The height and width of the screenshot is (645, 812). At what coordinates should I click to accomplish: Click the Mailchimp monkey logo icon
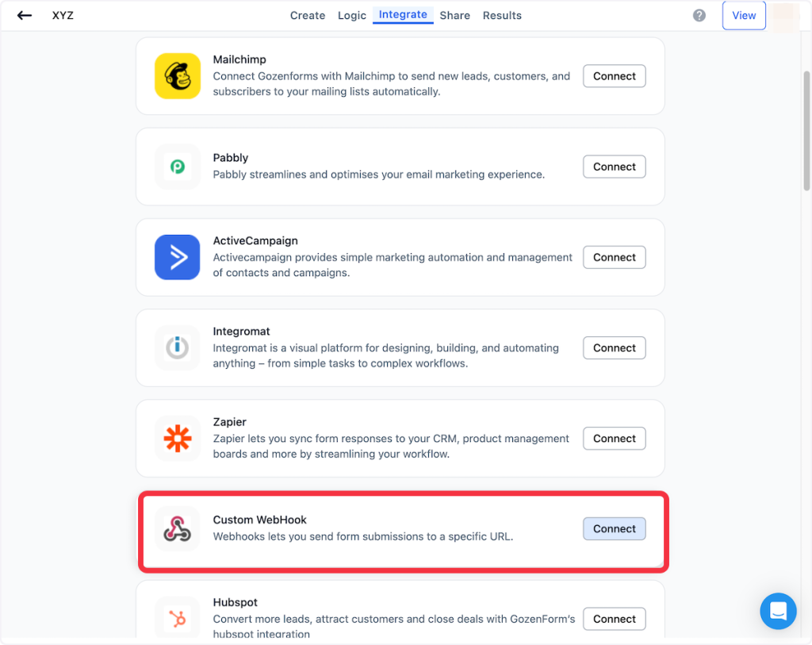[178, 76]
